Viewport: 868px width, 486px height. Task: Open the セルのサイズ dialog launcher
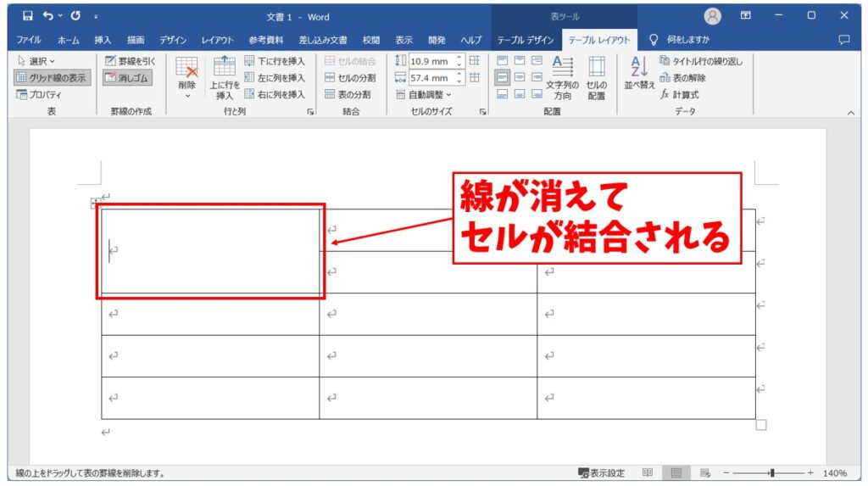(x=482, y=112)
